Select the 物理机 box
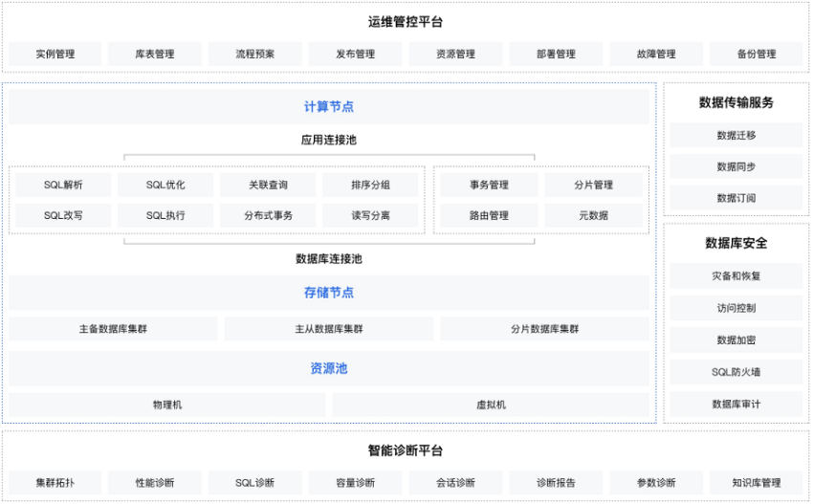Screen dimensions: 813x504 point(167,405)
